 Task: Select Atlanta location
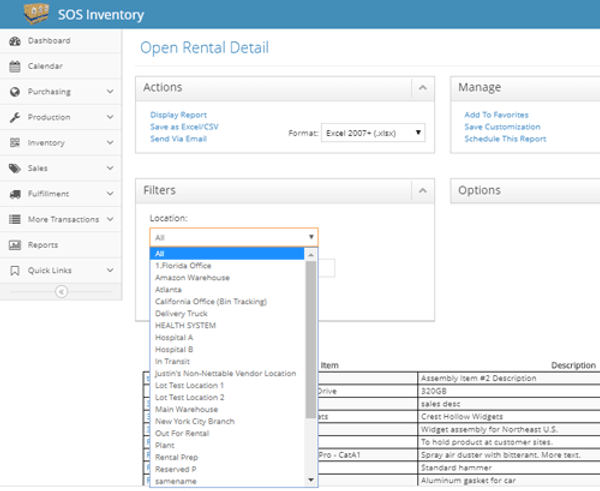[227, 289]
